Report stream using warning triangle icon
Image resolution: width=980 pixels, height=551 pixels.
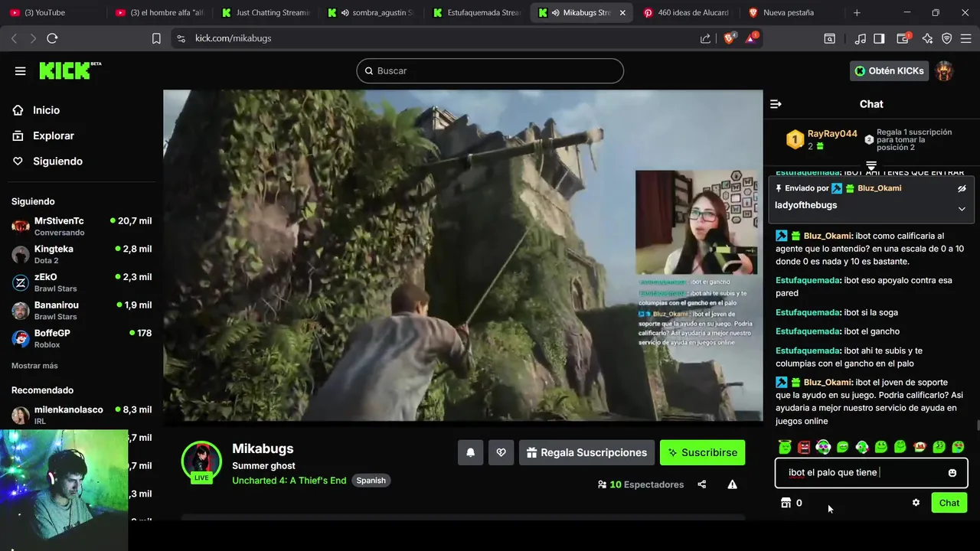(x=733, y=484)
